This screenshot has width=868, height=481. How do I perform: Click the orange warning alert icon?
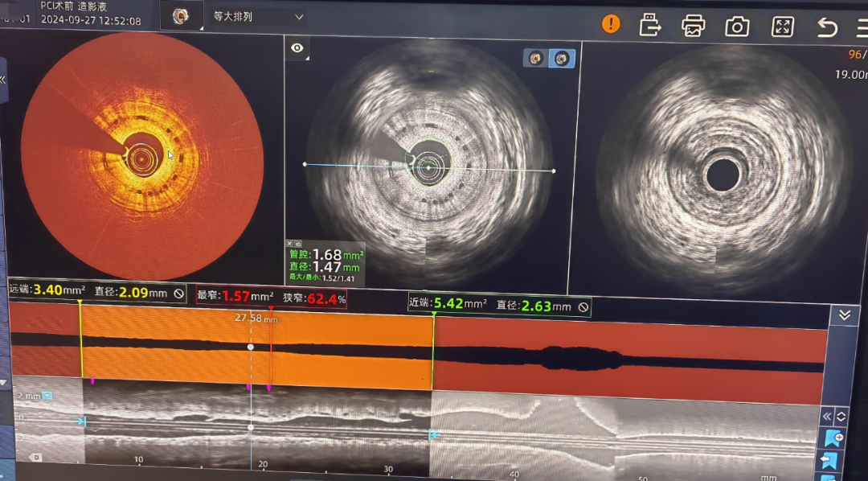click(x=611, y=24)
